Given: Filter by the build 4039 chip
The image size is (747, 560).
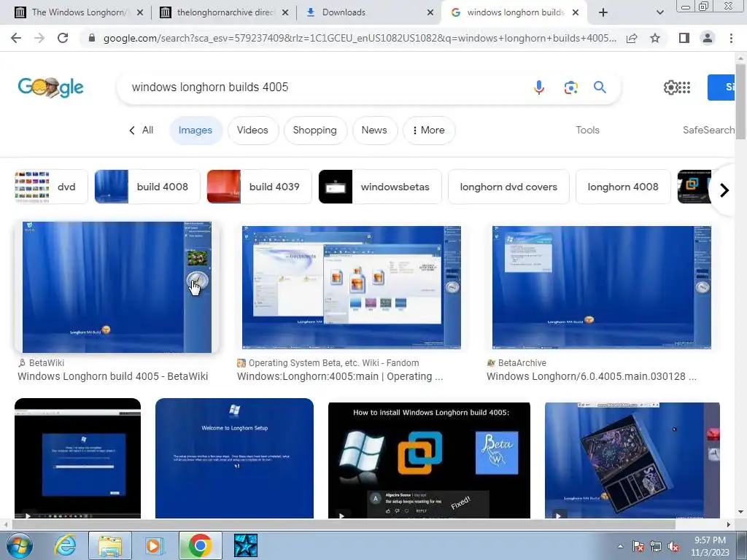Looking at the screenshot, I should click(x=259, y=187).
